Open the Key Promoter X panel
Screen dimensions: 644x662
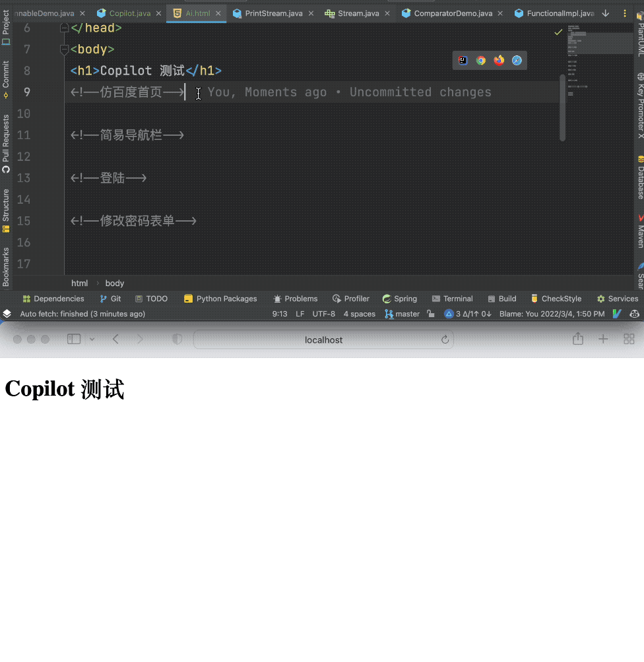point(640,105)
